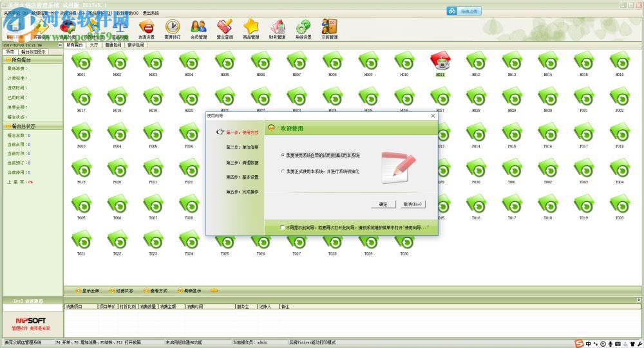The width and height of the screenshot is (644, 348).
Task: Click the 确定 button in wizard
Action: coord(383,204)
